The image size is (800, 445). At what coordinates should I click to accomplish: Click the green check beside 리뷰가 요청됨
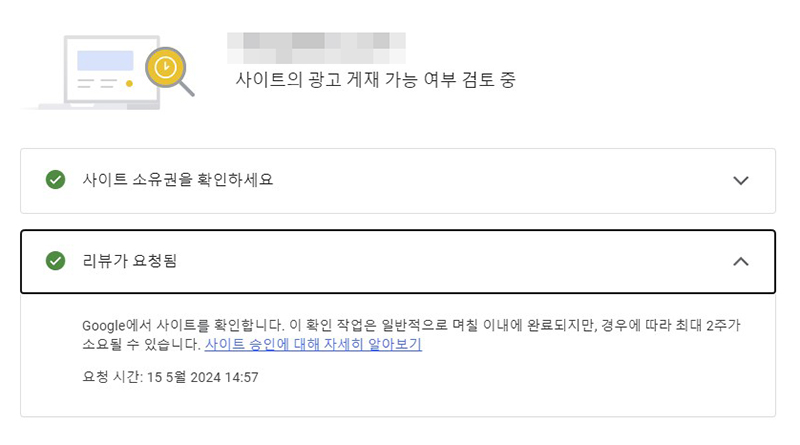tap(56, 261)
